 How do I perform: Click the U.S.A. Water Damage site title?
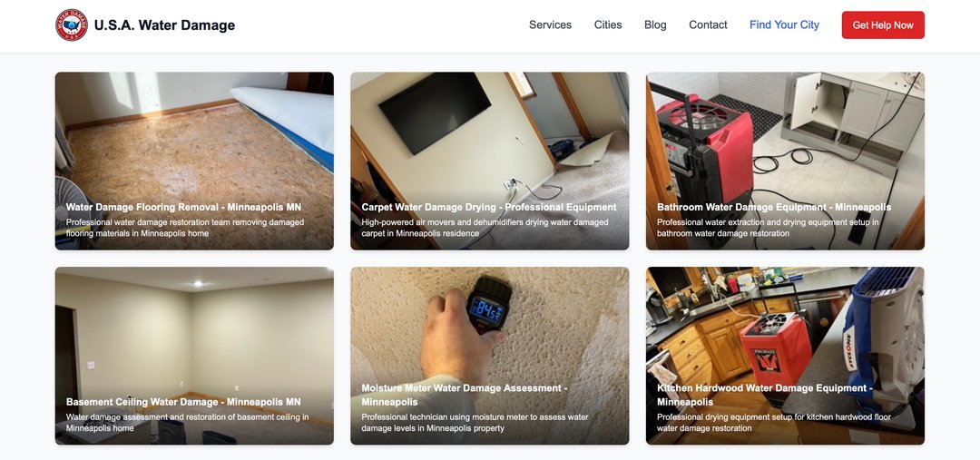pos(164,25)
